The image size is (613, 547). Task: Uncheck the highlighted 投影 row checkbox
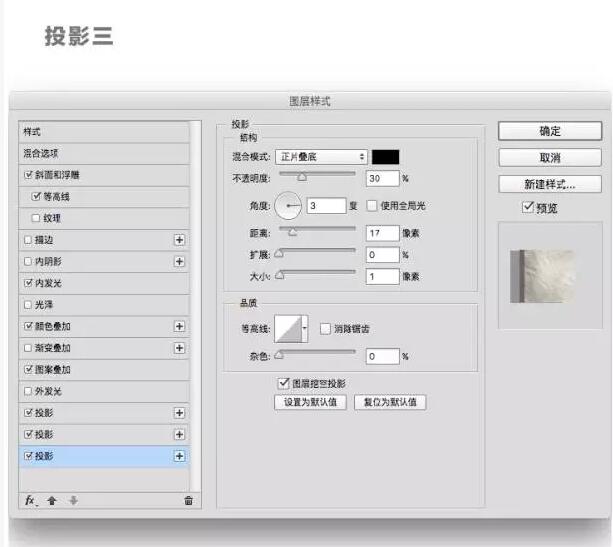28,456
